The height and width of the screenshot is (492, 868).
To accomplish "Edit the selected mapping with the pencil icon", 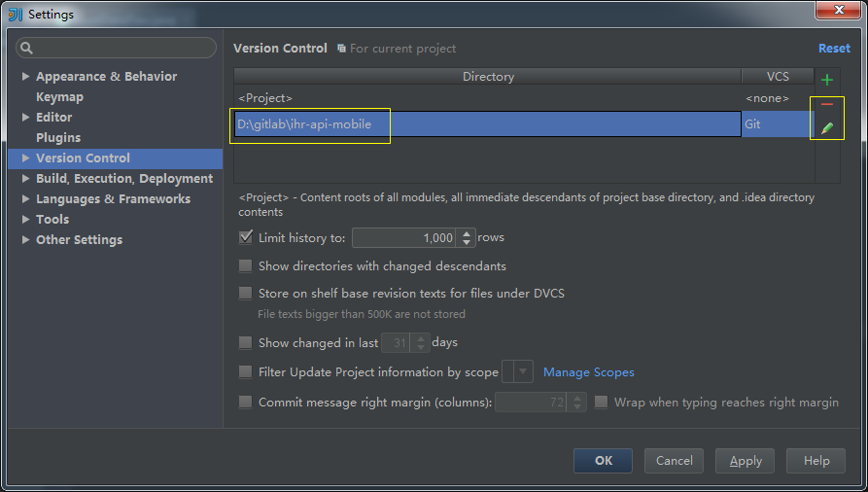I will pos(827,128).
